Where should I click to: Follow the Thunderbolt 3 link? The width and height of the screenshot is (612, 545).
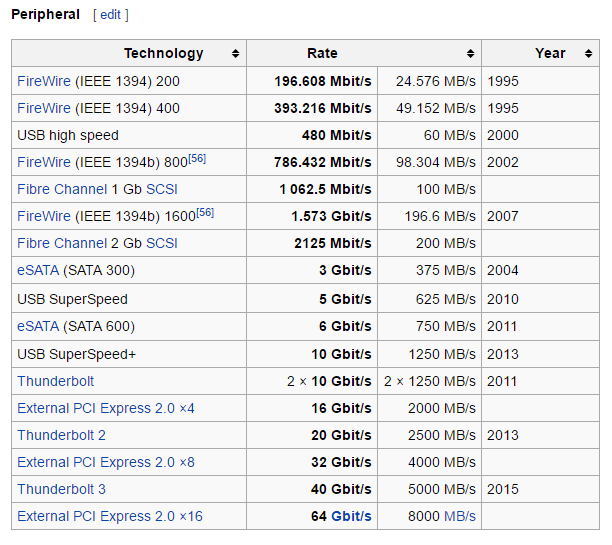tap(61, 489)
